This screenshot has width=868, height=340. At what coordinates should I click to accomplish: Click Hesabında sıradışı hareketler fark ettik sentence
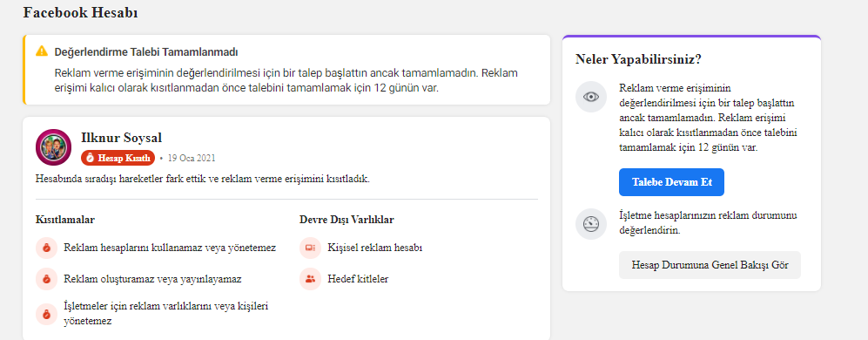pyautogui.click(x=202, y=179)
